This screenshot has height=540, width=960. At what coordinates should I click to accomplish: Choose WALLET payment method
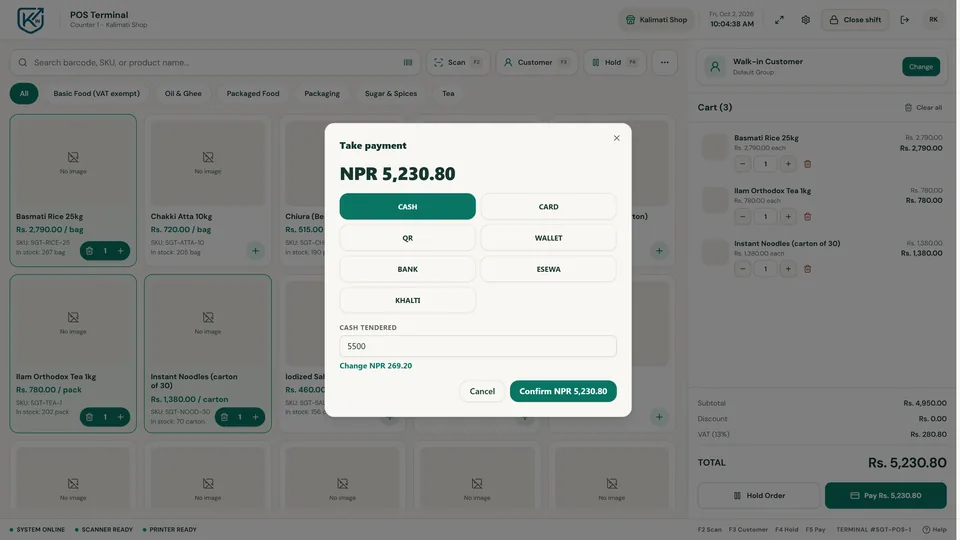coord(548,238)
